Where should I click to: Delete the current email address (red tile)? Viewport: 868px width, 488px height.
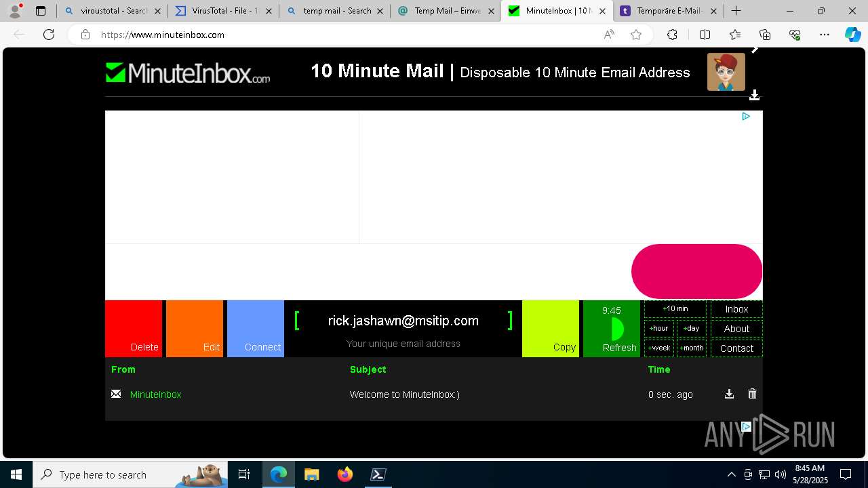pos(134,329)
